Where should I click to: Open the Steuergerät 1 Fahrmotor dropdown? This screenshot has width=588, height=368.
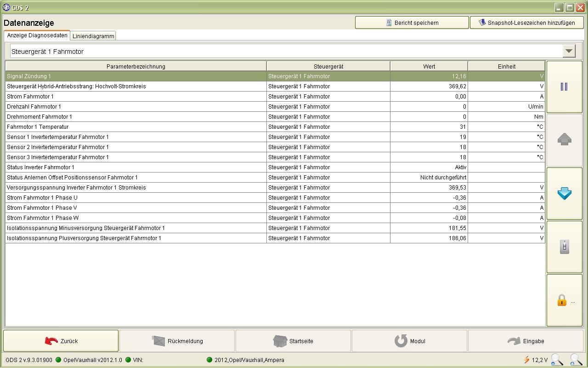click(x=569, y=51)
